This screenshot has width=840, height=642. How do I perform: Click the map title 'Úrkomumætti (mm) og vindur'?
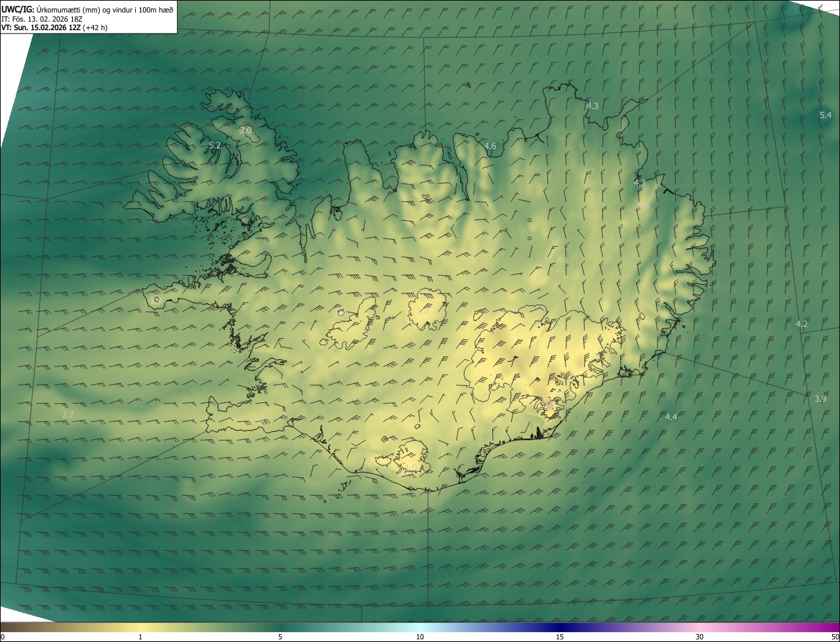pyautogui.click(x=85, y=9)
